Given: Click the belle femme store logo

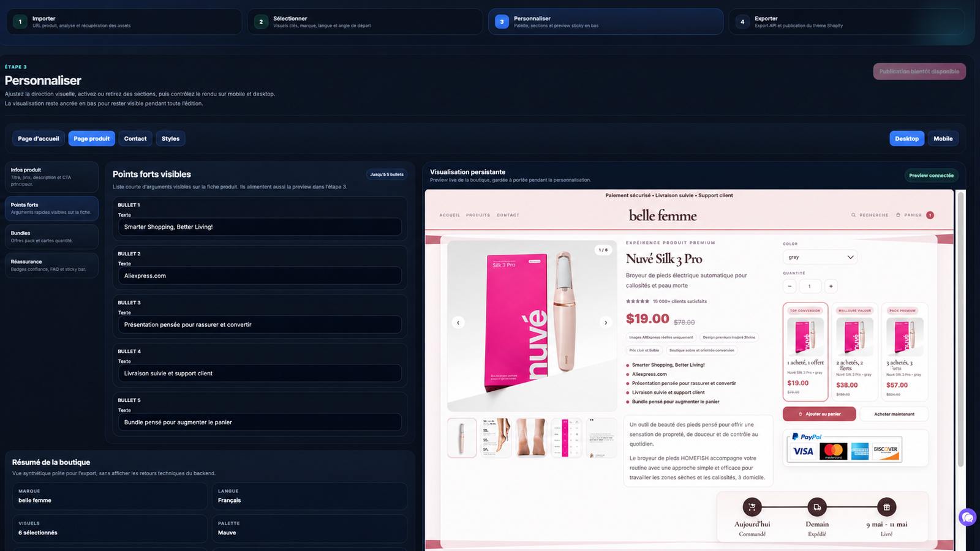Looking at the screenshot, I should point(663,216).
